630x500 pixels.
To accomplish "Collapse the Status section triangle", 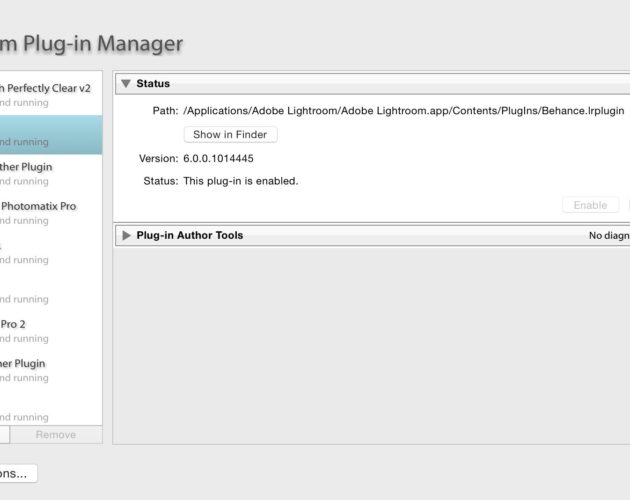I will click(126, 84).
